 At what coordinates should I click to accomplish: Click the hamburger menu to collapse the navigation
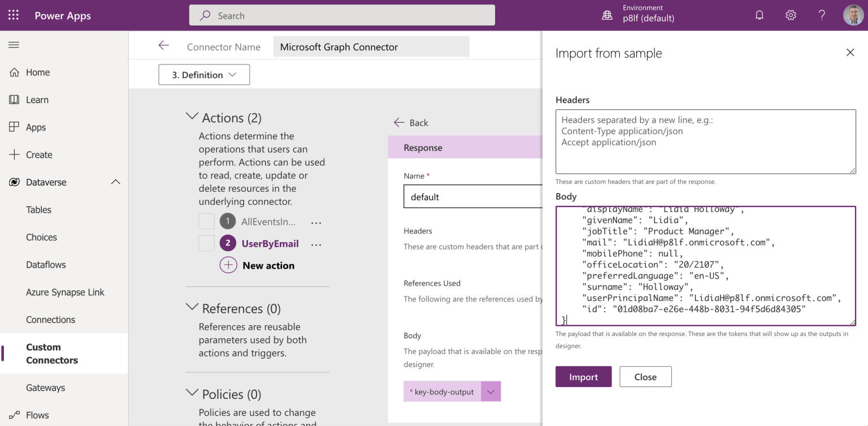14,45
